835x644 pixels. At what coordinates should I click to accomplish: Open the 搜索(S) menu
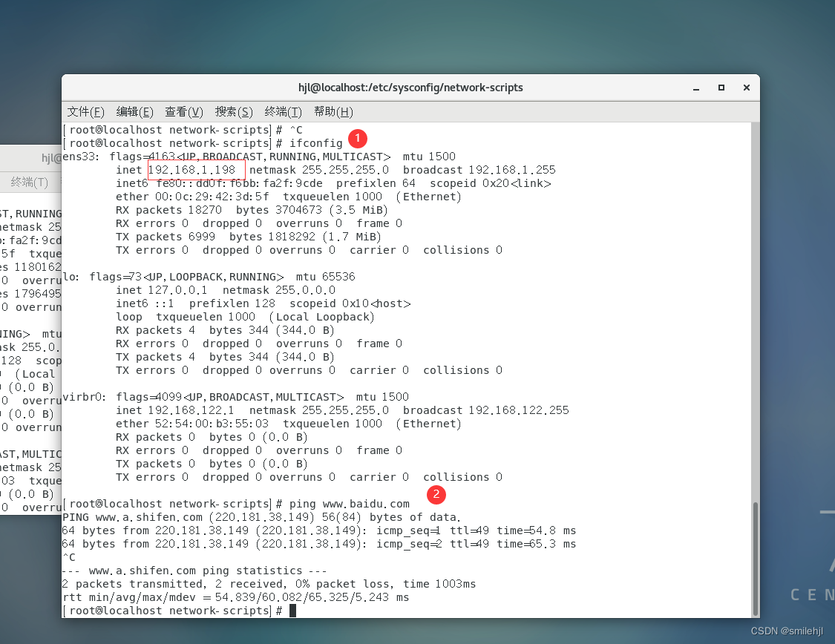234,112
